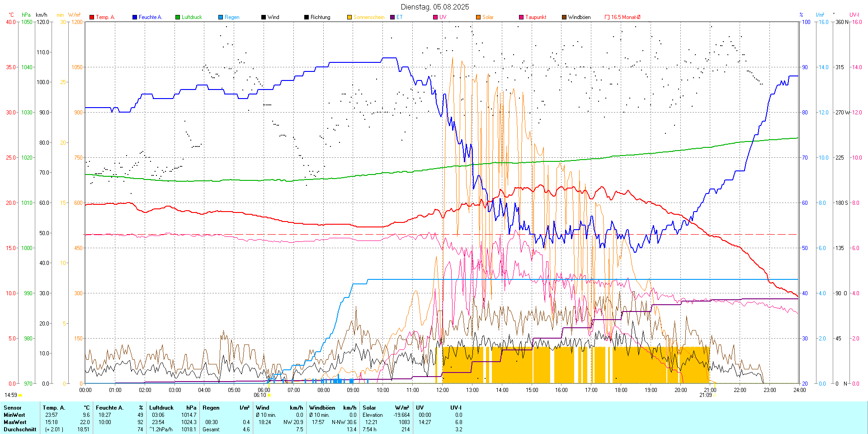Toggle the pink Taupunkt legend marker
The width and height of the screenshot is (868, 434).
point(521,17)
